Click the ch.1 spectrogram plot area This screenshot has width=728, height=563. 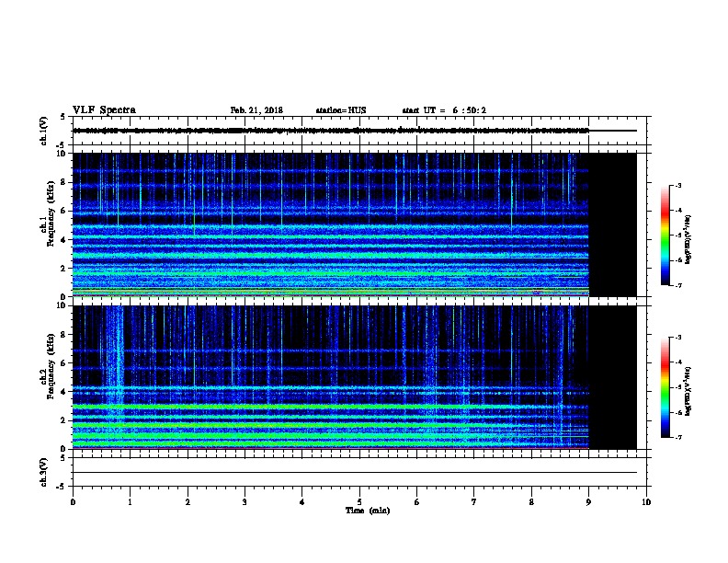(x=355, y=224)
